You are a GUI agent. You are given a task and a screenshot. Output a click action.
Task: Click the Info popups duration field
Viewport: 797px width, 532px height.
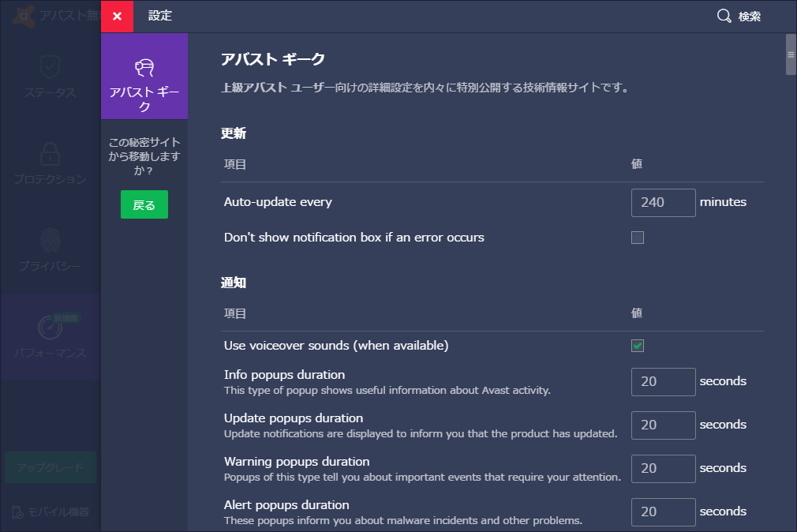pos(663,382)
